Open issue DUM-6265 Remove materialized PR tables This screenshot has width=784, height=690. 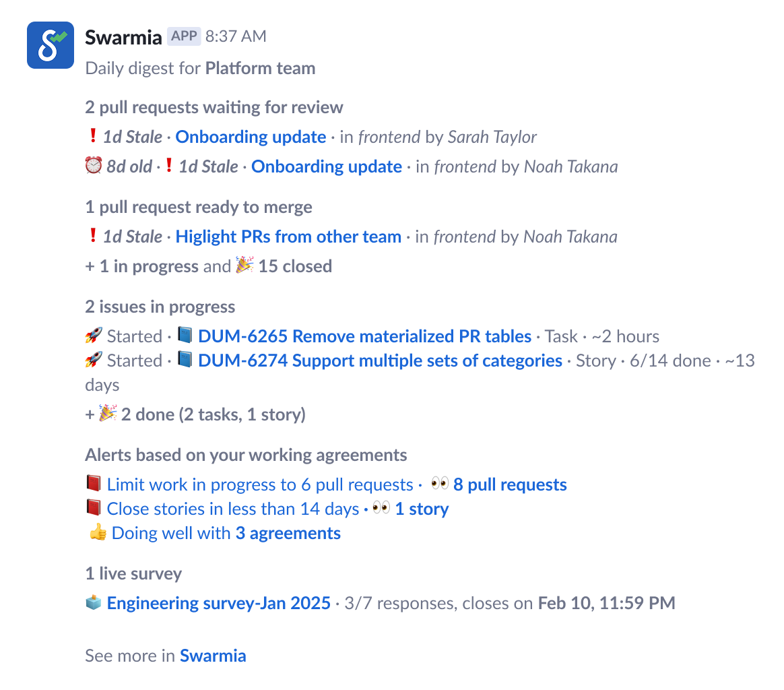click(364, 336)
